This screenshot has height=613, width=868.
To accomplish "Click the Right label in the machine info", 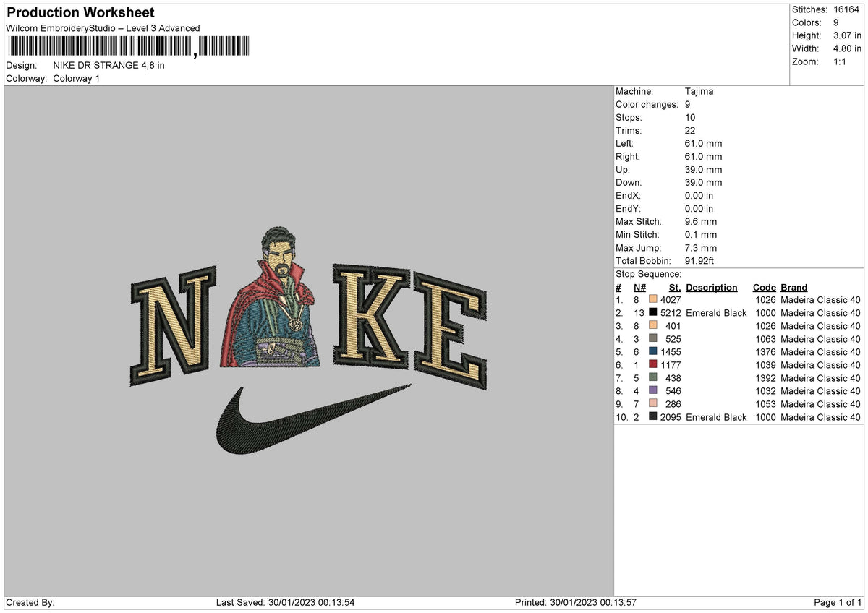I will [x=627, y=156].
